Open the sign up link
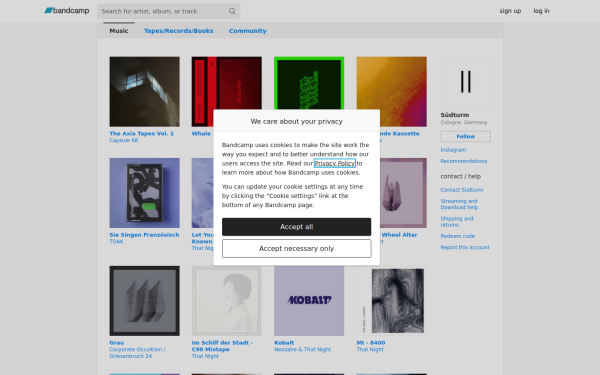The height and width of the screenshot is (375, 600). tap(510, 11)
